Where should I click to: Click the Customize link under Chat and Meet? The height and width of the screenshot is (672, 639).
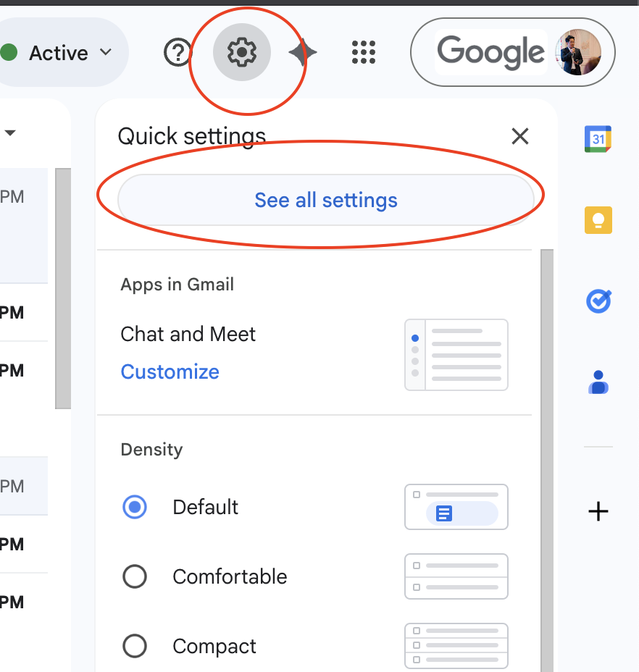(170, 371)
